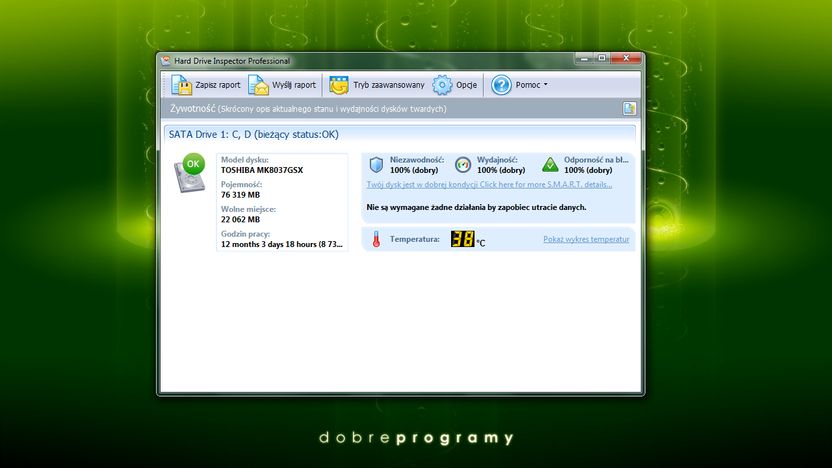This screenshot has height=468, width=832.
Task: Click the 76 319 MB capacity value
Action: tap(240, 195)
